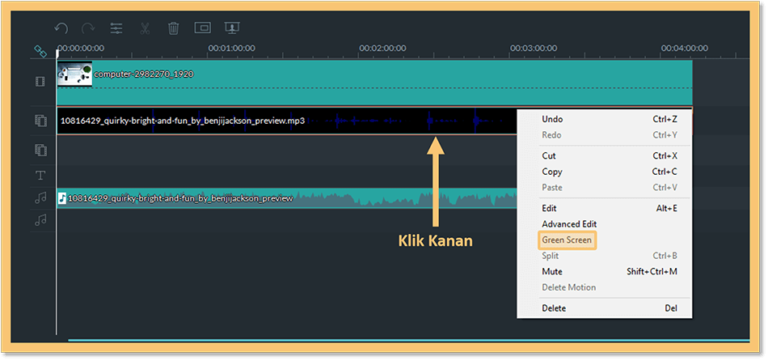Viewport: 768px width, 361px height.
Task: Choose Green Screen from context menu
Action: pos(567,240)
